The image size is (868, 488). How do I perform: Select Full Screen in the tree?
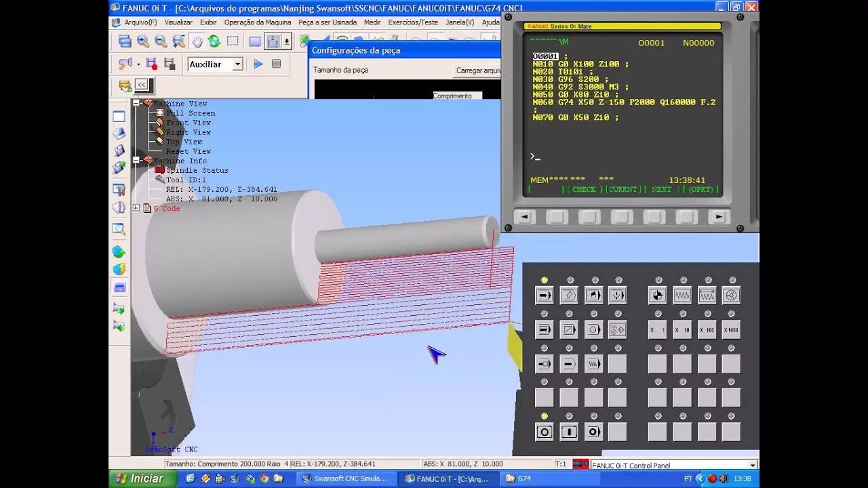191,113
